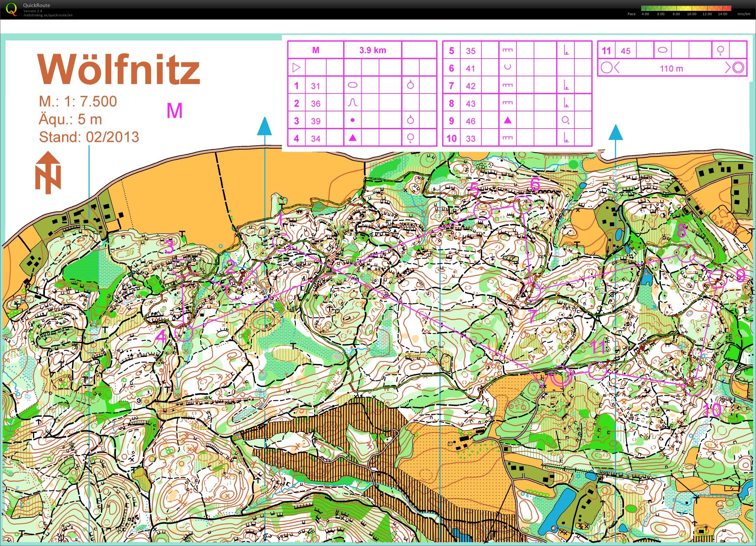The width and height of the screenshot is (756, 546).
Task: Click the blue magnetic north arrow above control 1
Action: 265,126
